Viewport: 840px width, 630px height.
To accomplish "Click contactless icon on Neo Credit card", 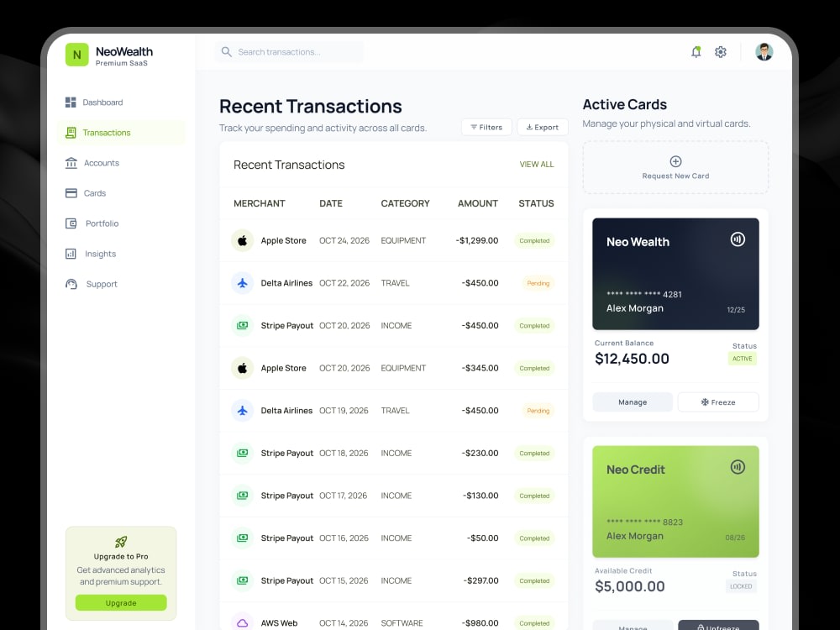I will (x=738, y=467).
